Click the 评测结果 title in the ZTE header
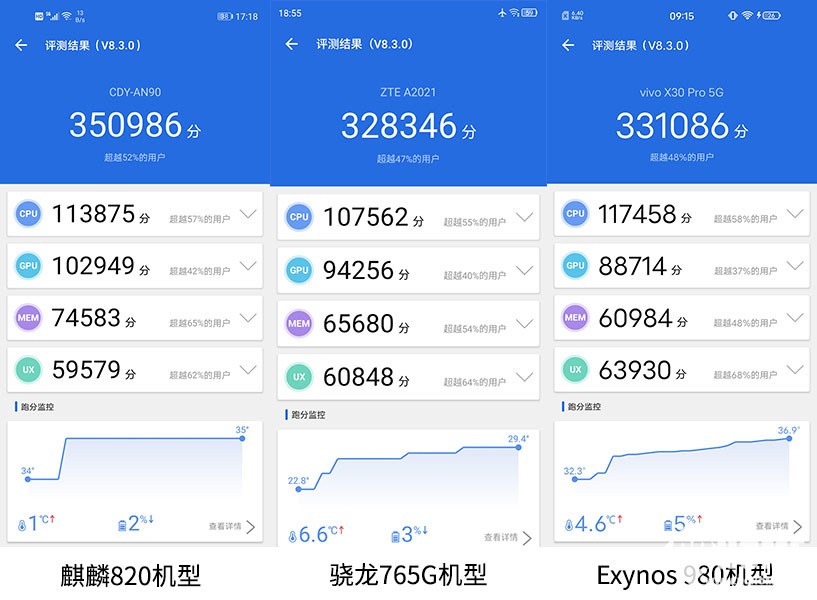The image size is (817, 600). [x=364, y=44]
